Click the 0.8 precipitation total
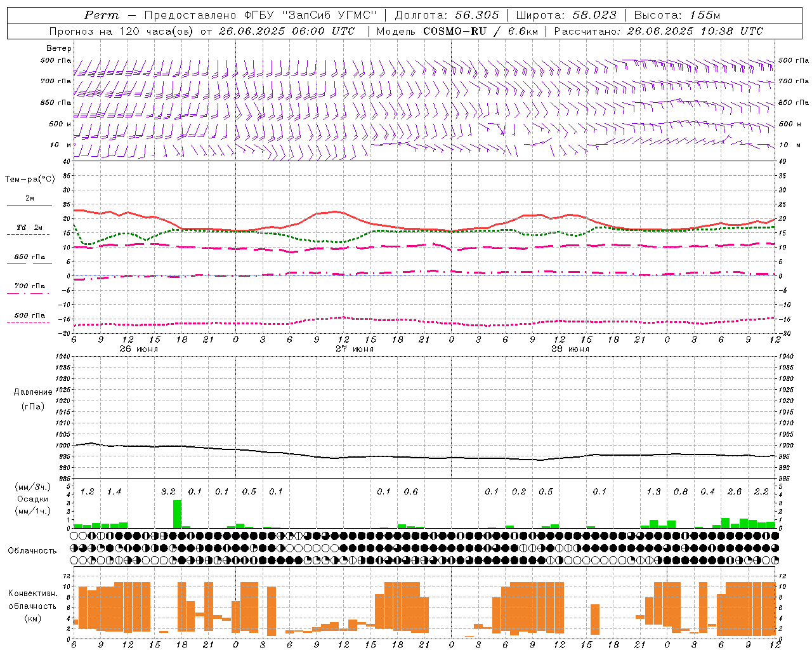Viewport: 812px width, 650px height. point(681,491)
